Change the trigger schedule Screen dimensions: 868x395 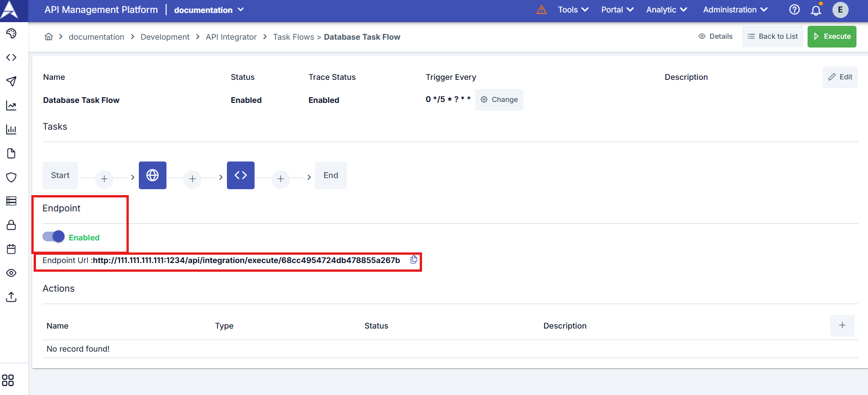pos(499,100)
